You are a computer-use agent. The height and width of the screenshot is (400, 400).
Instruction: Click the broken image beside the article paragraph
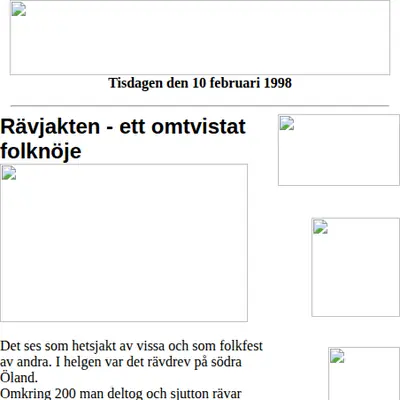[364, 373]
